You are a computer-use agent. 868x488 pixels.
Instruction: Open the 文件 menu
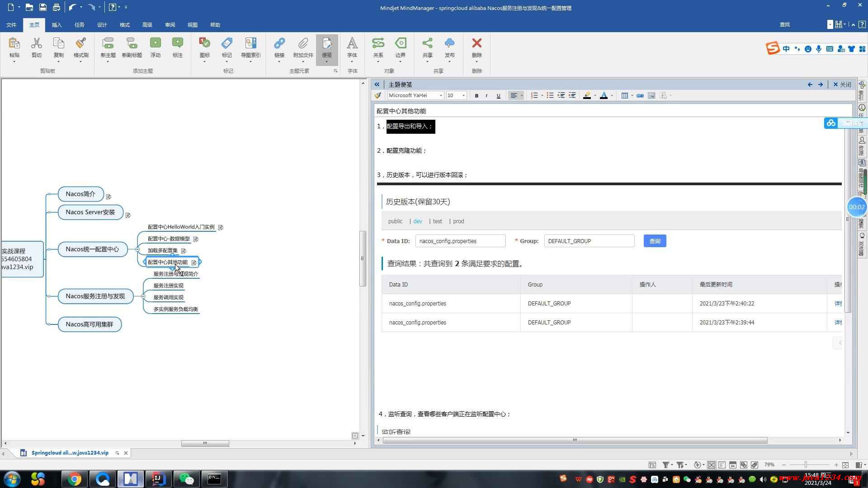(11, 25)
